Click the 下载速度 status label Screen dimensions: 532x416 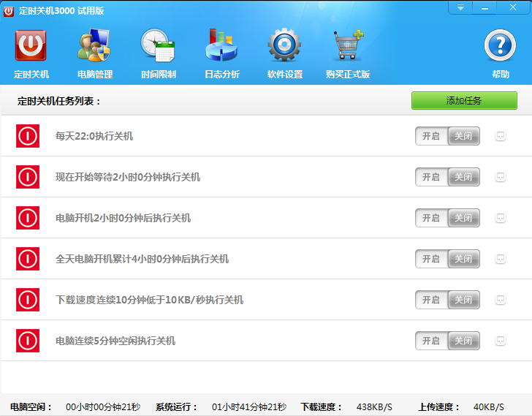coord(321,406)
